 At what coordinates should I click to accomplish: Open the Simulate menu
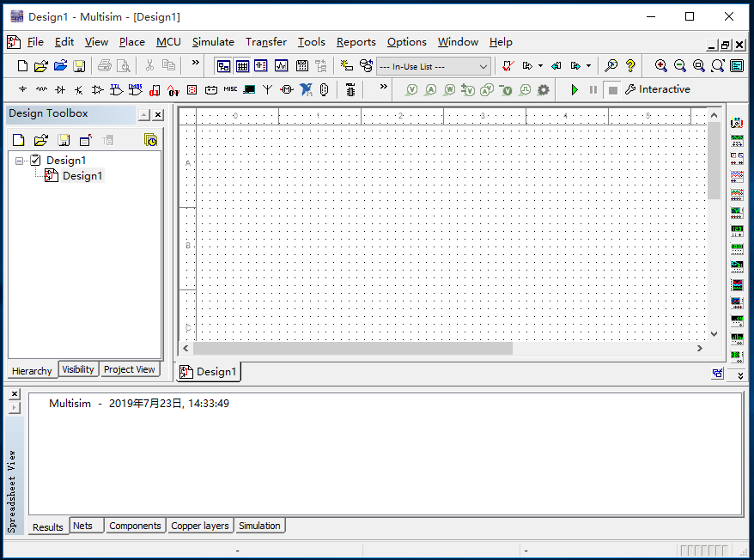213,42
